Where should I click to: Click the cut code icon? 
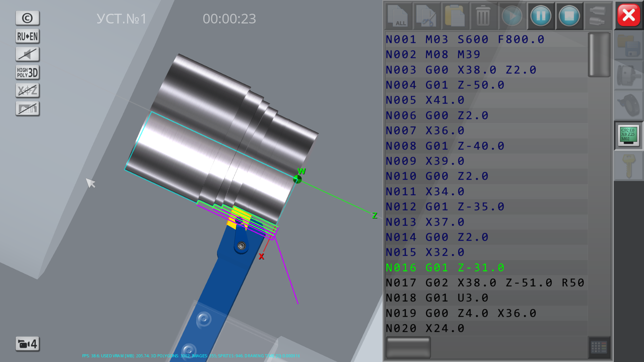[426, 16]
